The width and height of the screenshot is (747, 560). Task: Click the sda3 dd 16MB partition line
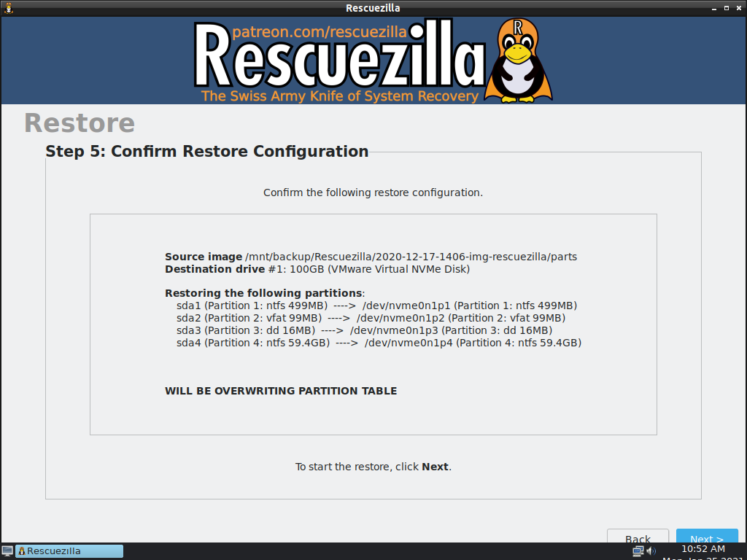coord(365,330)
